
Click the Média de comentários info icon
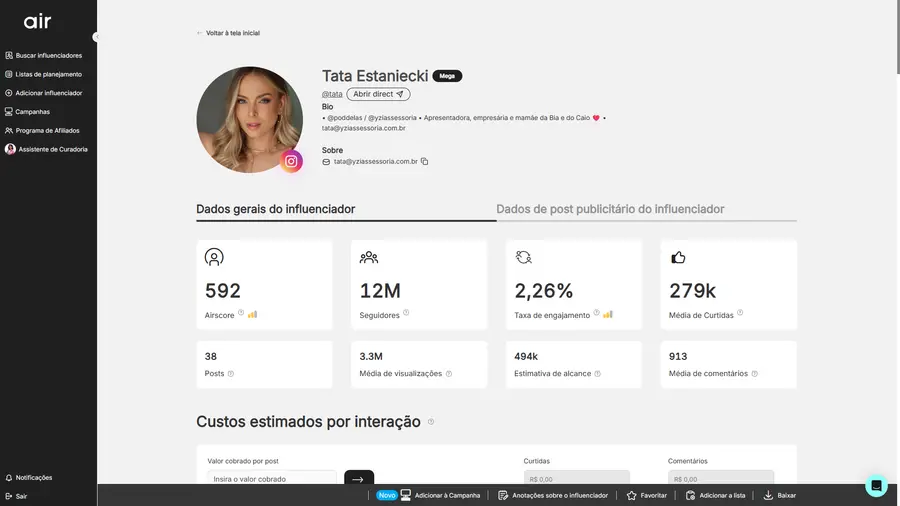755,373
